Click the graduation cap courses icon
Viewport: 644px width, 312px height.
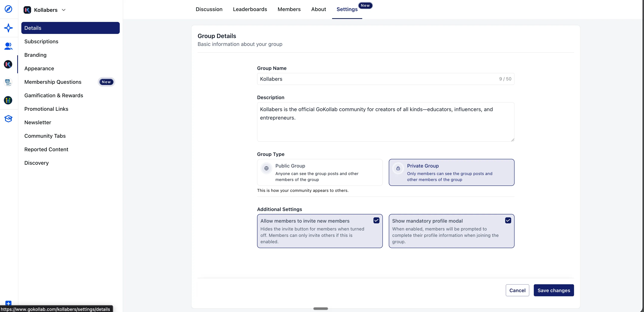8,119
